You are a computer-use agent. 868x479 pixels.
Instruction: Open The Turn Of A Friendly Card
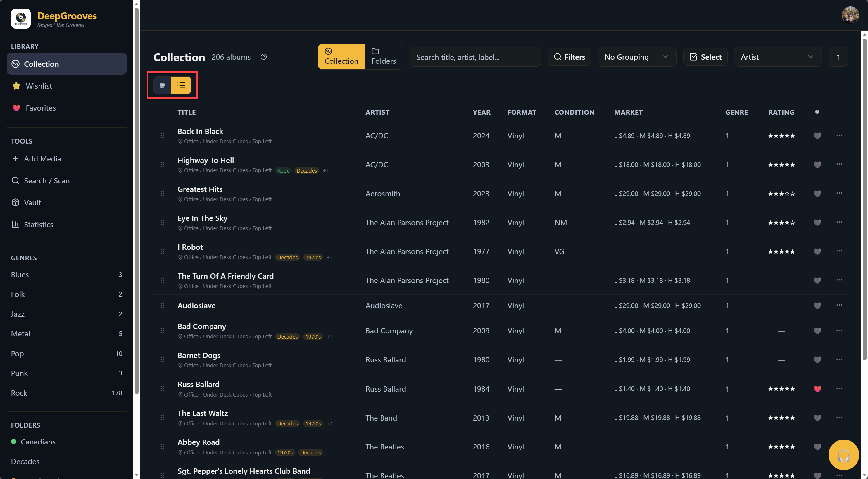point(225,276)
